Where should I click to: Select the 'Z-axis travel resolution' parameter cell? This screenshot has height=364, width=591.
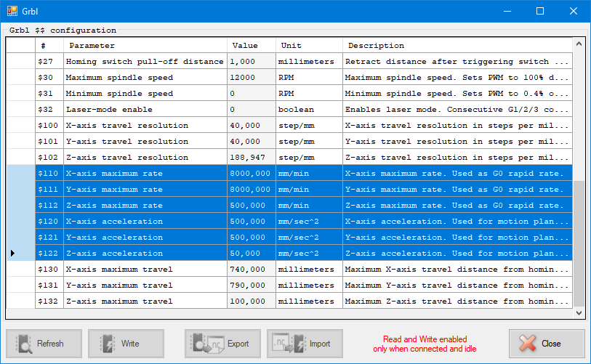[145, 157]
